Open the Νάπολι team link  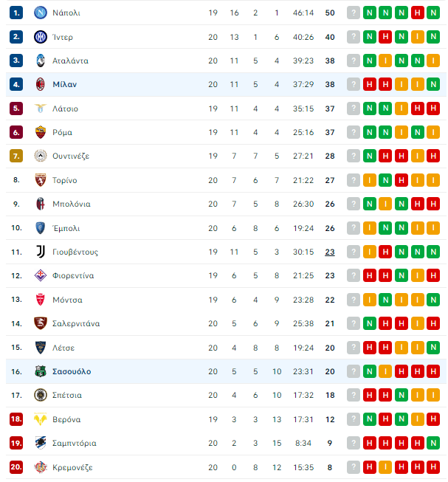(66, 13)
